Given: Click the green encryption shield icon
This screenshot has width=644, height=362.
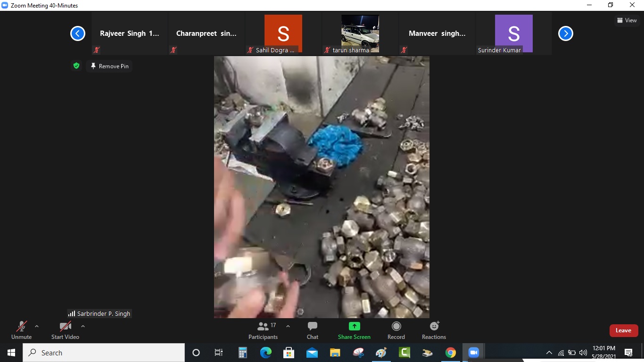Looking at the screenshot, I should pyautogui.click(x=76, y=66).
